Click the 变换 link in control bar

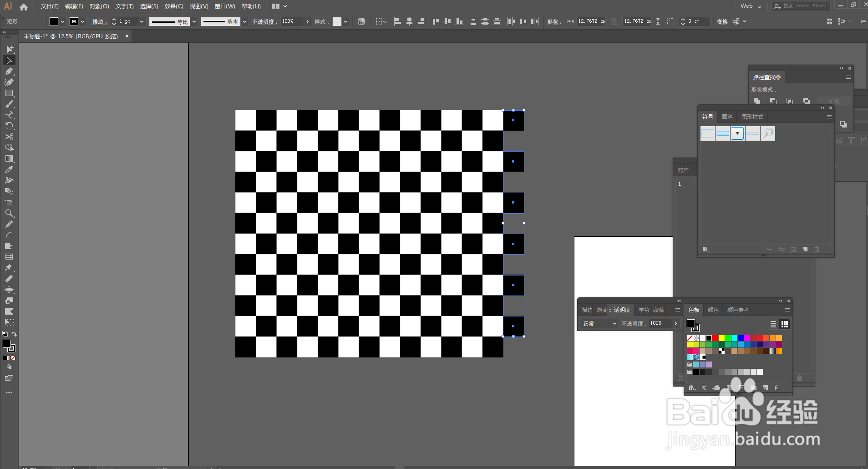click(x=722, y=22)
